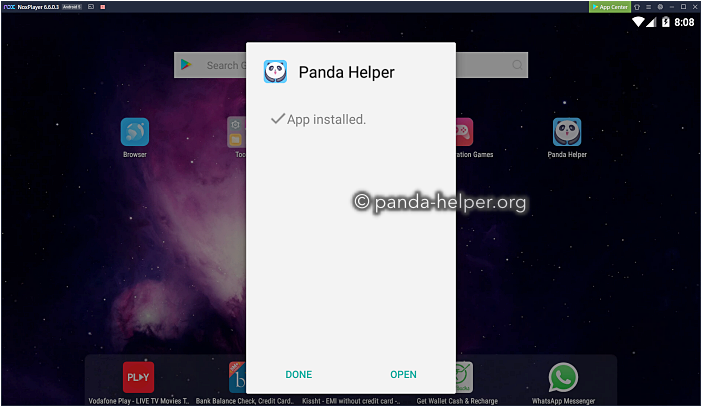
Task: Open Nox settings gear icon
Action: (660, 7)
